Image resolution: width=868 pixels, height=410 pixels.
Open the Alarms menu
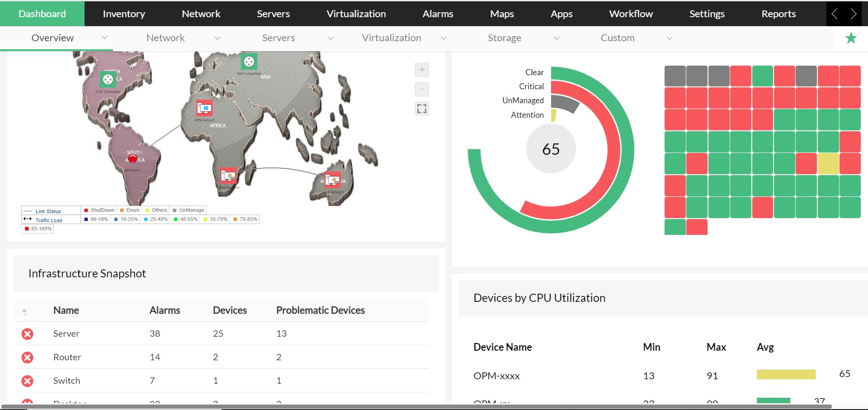(438, 14)
